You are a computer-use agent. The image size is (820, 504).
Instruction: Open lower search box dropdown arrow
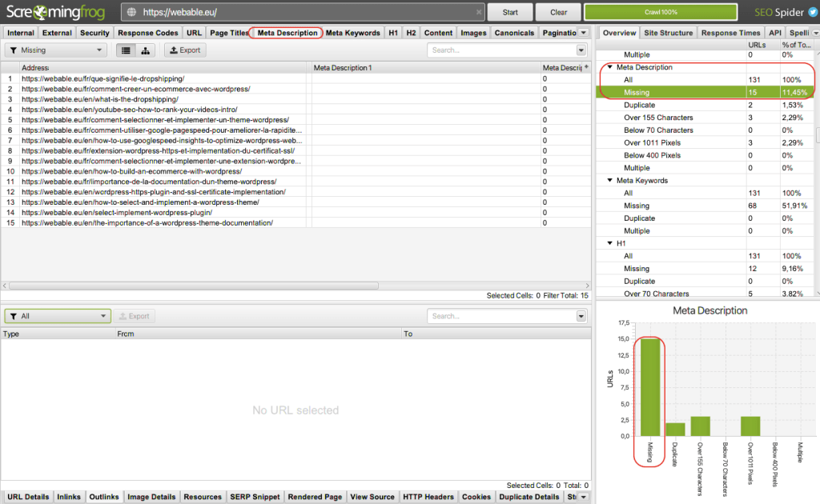click(581, 316)
